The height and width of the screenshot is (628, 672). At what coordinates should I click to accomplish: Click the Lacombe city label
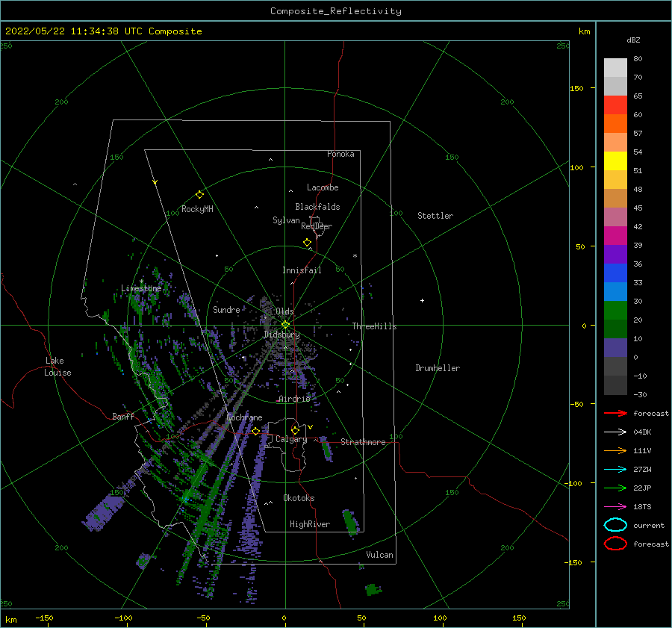[x=323, y=187]
